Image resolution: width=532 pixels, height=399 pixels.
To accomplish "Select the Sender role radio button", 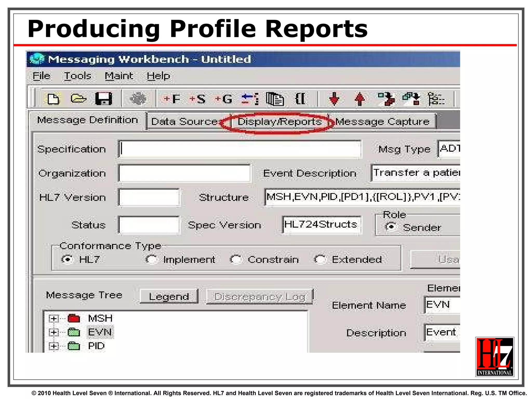I will pos(391,227).
